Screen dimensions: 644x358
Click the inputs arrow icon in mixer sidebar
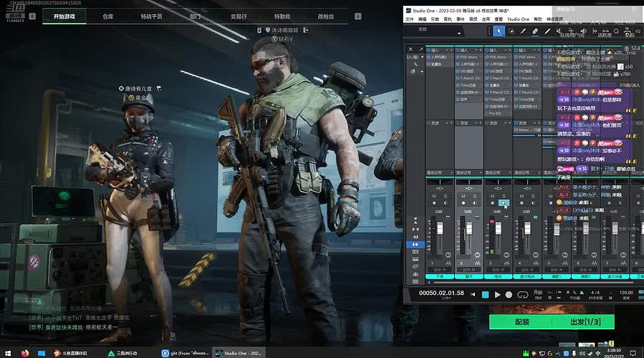coord(415,237)
